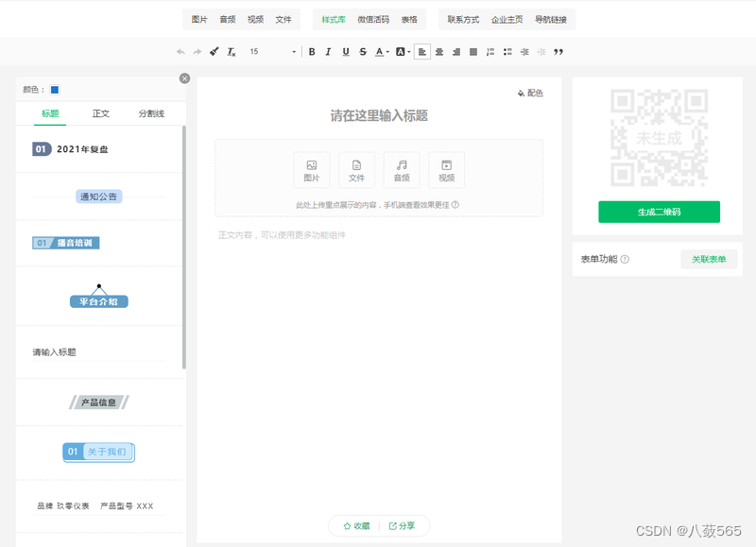The image size is (756, 547).
Task: Close the style library panel
Action: click(x=184, y=78)
